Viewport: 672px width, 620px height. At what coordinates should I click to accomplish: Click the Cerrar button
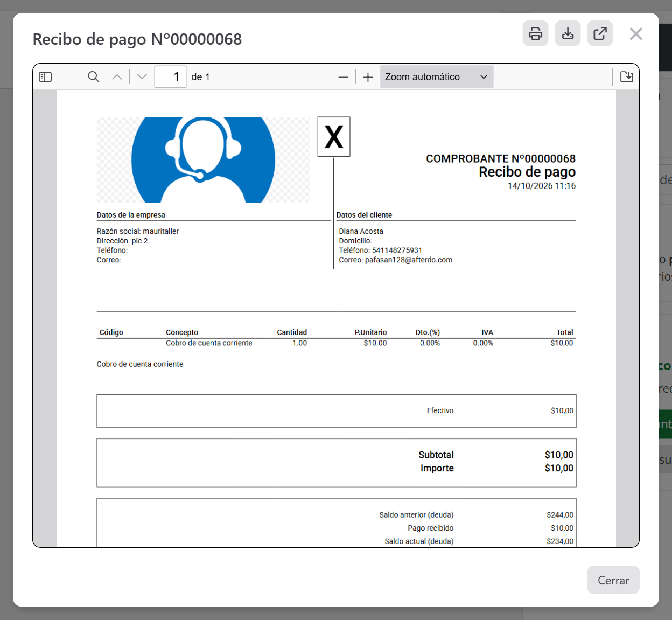613,580
